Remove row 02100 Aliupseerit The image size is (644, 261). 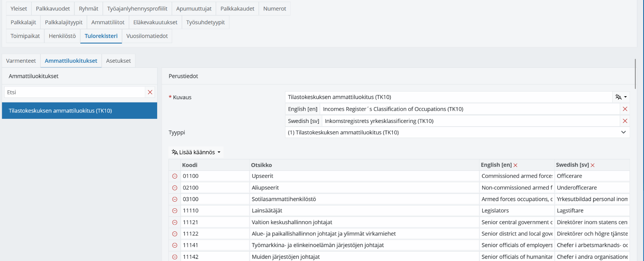(x=175, y=188)
